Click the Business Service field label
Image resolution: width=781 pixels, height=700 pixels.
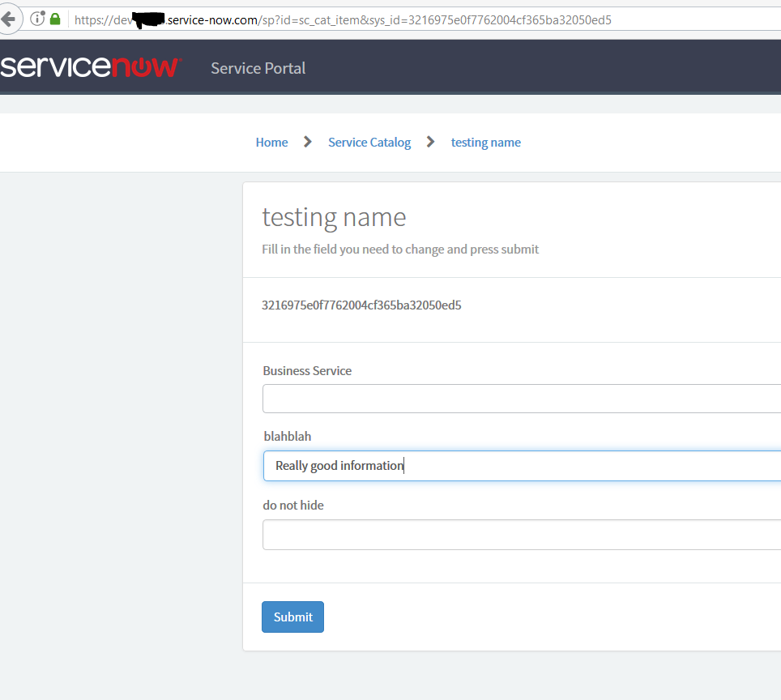307,371
